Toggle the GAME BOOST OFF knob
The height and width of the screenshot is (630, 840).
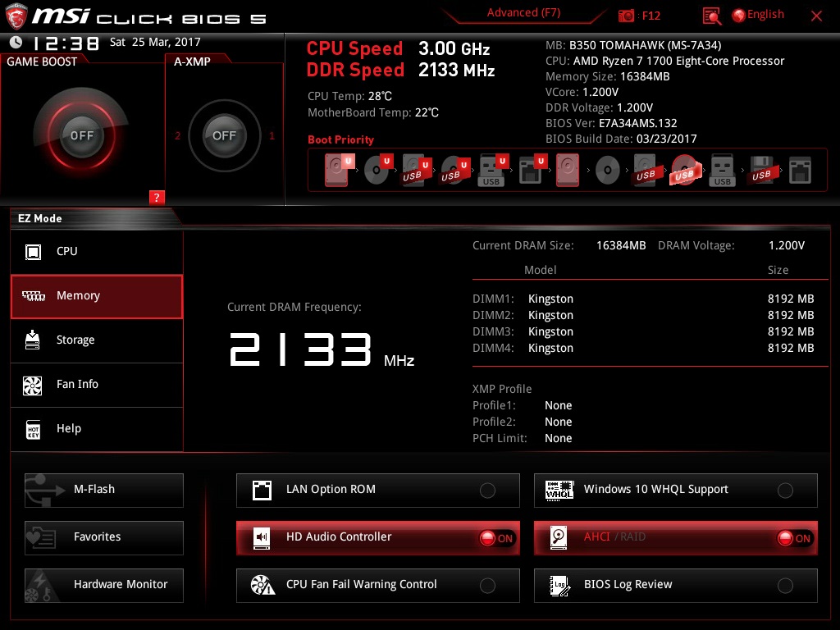(81, 135)
